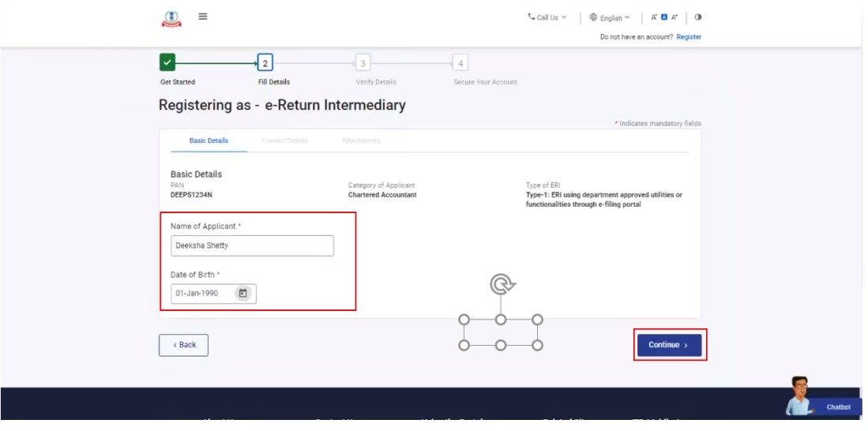Go back using the Back button

tap(183, 345)
